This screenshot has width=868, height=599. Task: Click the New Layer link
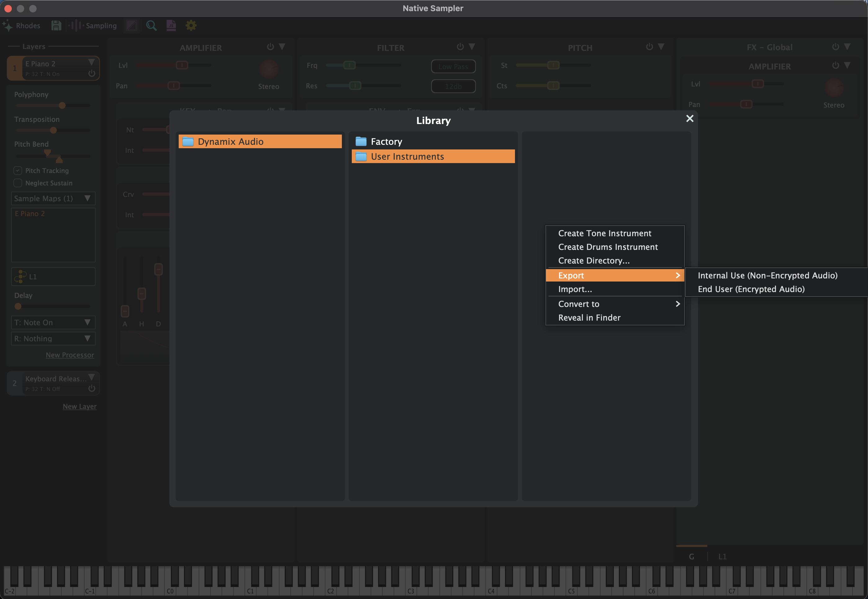pos(80,406)
